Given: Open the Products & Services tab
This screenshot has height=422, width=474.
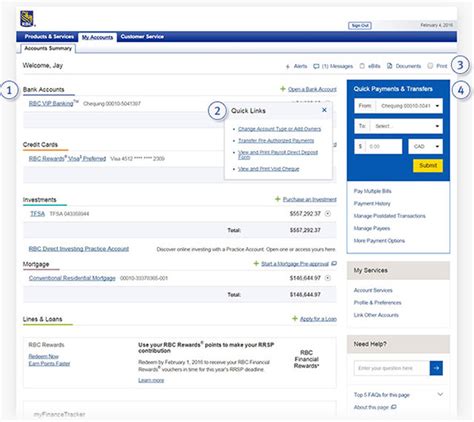Looking at the screenshot, I should click(x=49, y=37).
